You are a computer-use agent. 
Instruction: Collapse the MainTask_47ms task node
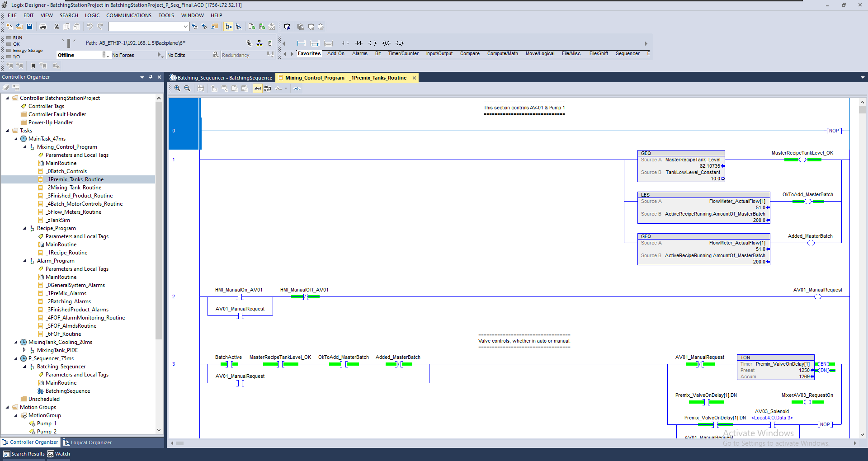point(16,139)
